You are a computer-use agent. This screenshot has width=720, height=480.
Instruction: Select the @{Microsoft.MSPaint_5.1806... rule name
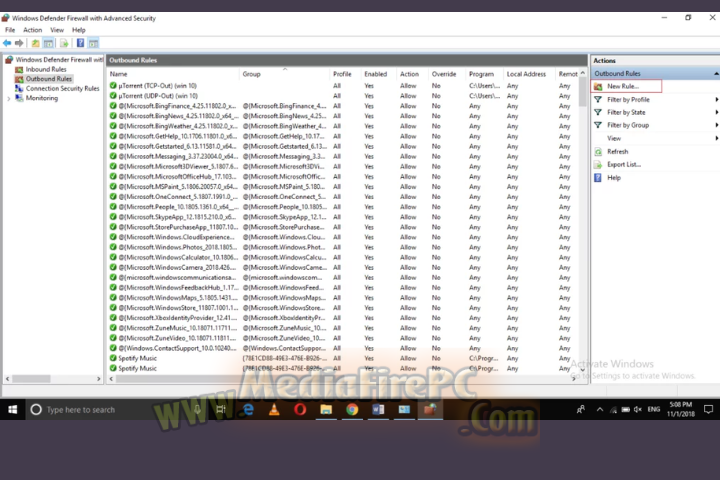(x=178, y=186)
